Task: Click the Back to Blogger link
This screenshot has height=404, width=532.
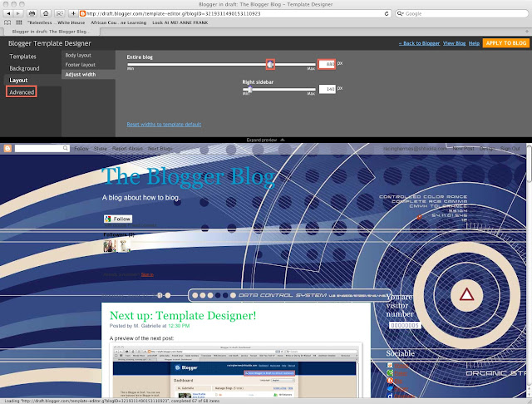Action: click(419, 43)
